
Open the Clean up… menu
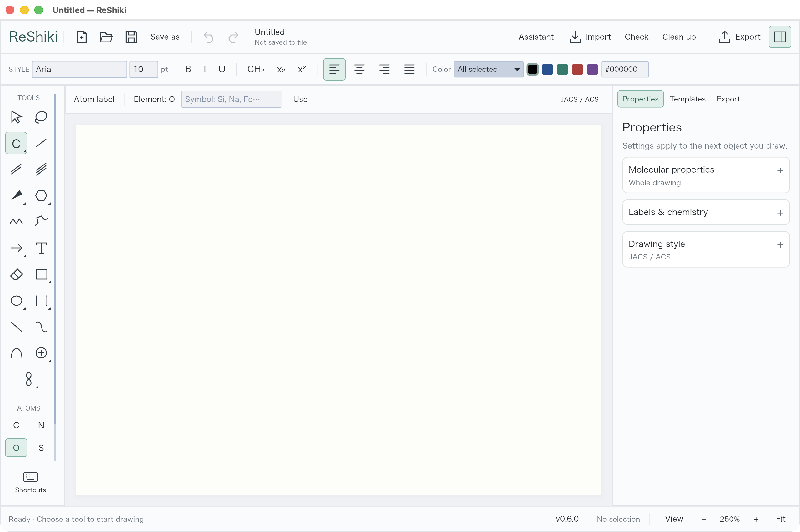point(682,37)
